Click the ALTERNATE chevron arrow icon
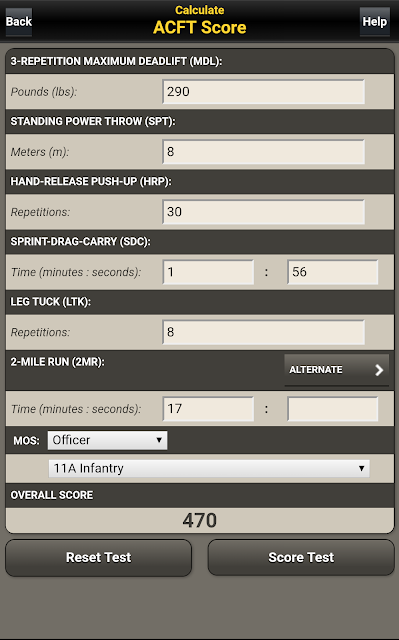 (x=379, y=370)
